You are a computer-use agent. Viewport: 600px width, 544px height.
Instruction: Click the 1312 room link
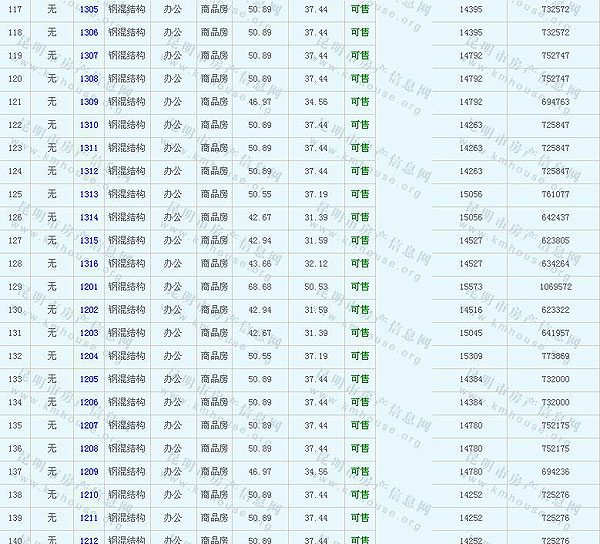coord(89,171)
